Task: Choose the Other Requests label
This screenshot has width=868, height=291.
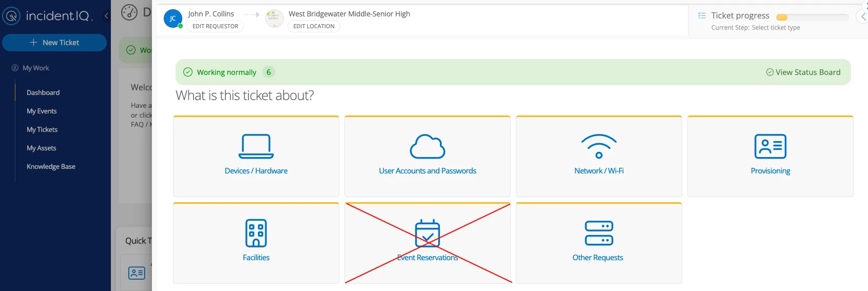Action: click(598, 258)
